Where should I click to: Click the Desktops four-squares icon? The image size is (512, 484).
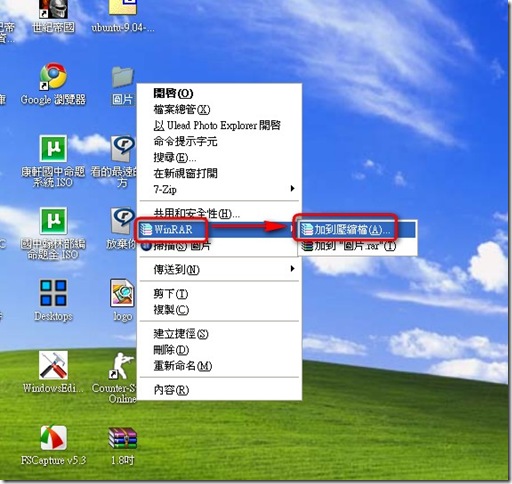coord(53,293)
